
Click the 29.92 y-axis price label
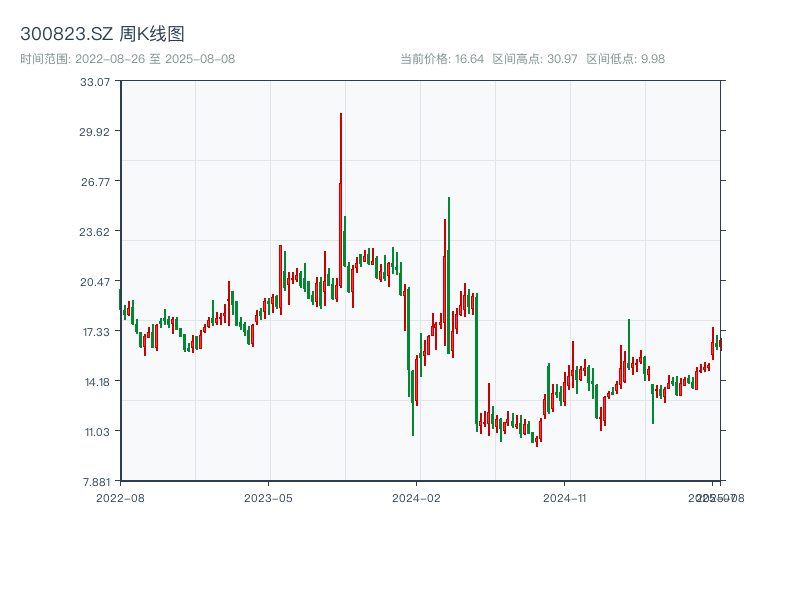tap(95, 131)
